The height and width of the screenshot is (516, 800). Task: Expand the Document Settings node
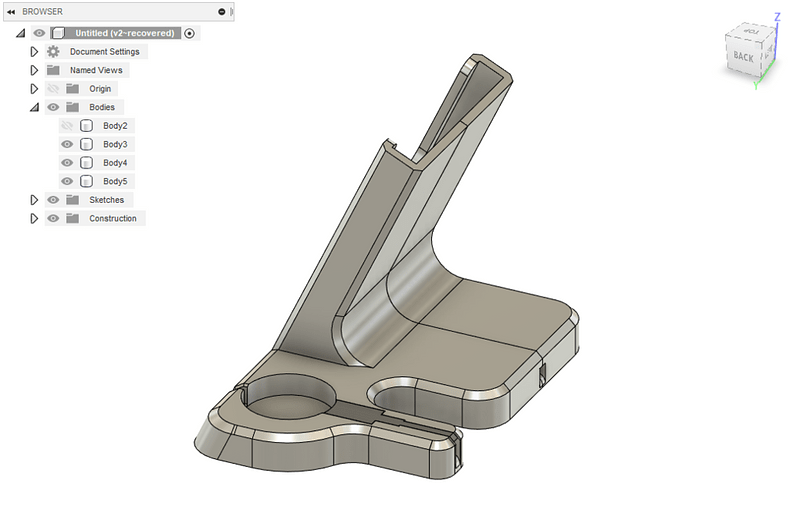[34, 52]
